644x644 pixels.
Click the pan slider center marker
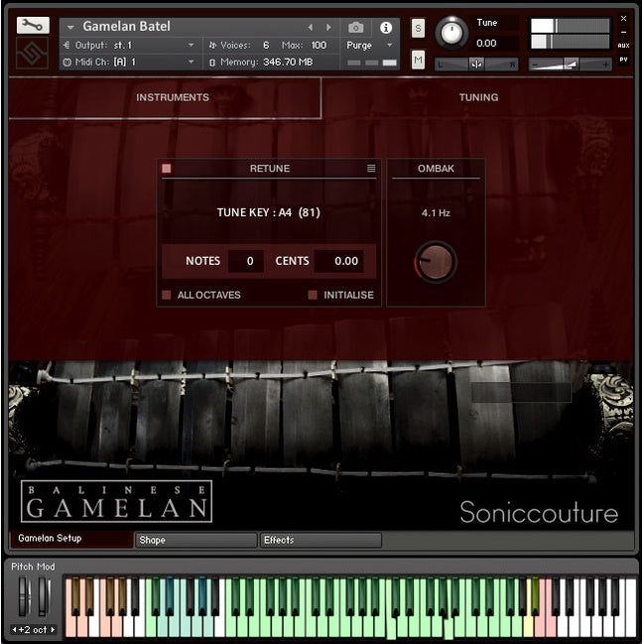(476, 64)
